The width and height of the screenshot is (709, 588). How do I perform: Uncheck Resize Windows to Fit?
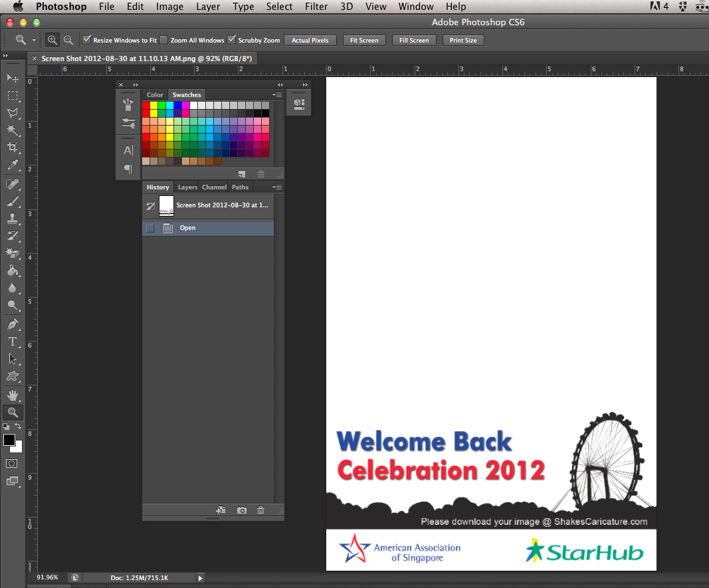(86, 40)
